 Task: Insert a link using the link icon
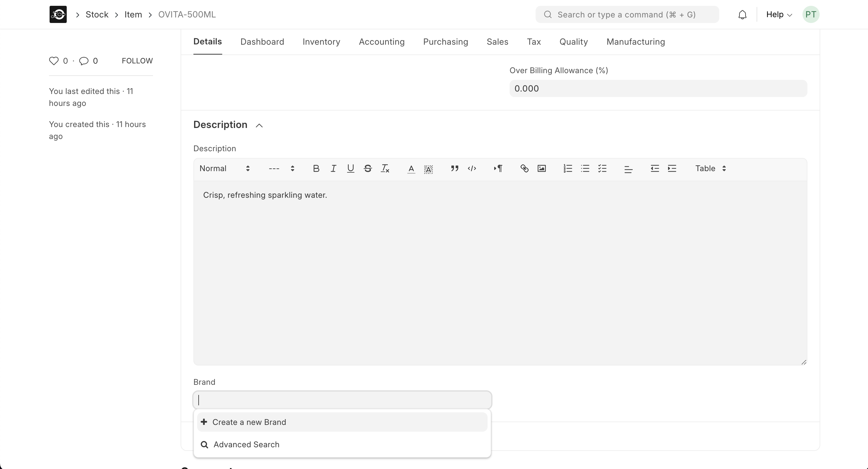point(524,168)
